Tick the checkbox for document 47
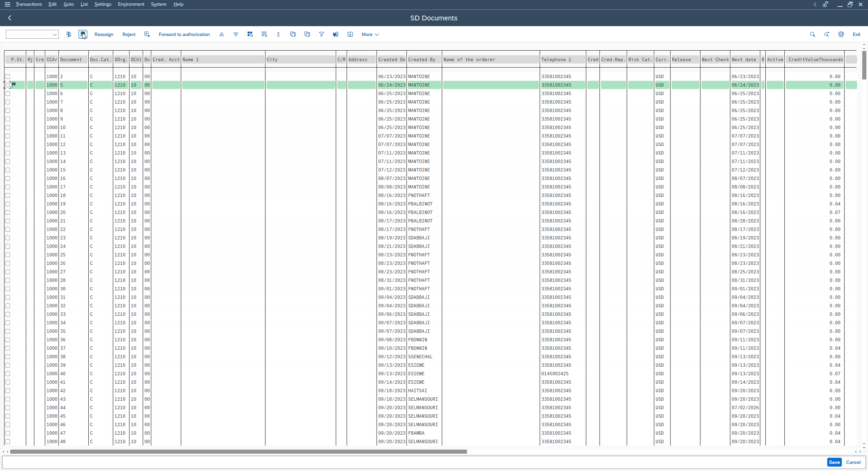The height and width of the screenshot is (471, 868). point(7,433)
